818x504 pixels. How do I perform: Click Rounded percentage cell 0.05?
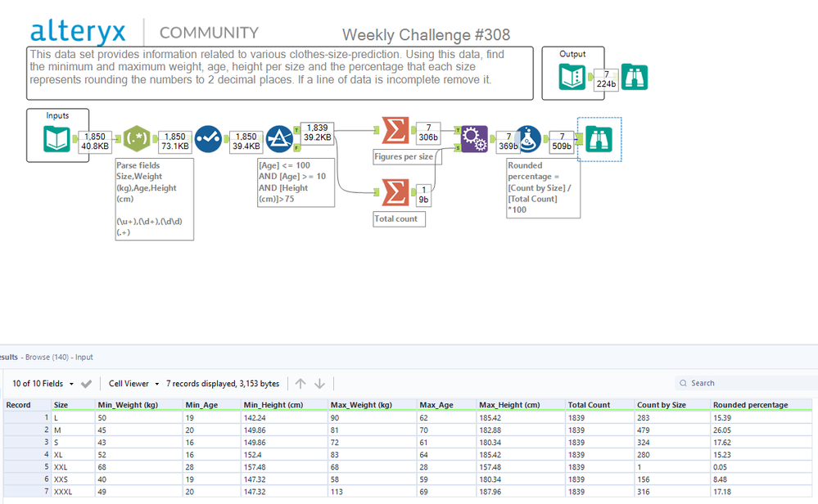tap(762, 467)
